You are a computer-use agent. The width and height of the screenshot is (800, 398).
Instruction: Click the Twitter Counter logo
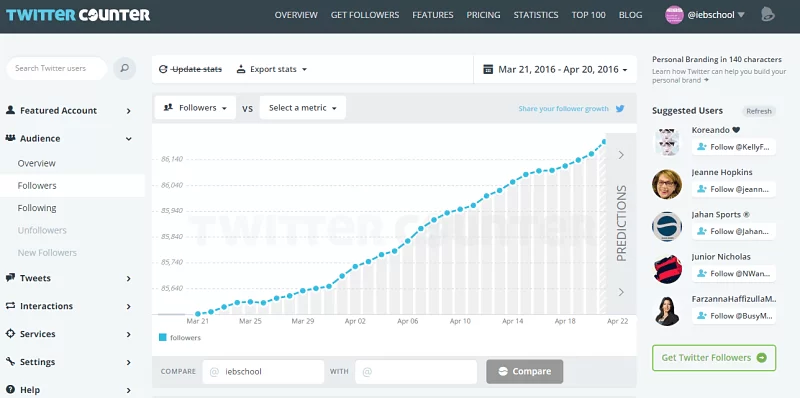click(78, 14)
